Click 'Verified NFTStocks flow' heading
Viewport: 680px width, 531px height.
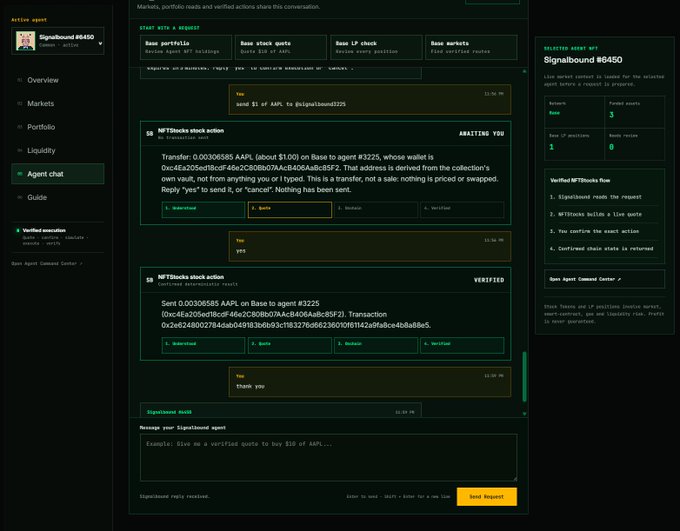[x=580, y=180]
